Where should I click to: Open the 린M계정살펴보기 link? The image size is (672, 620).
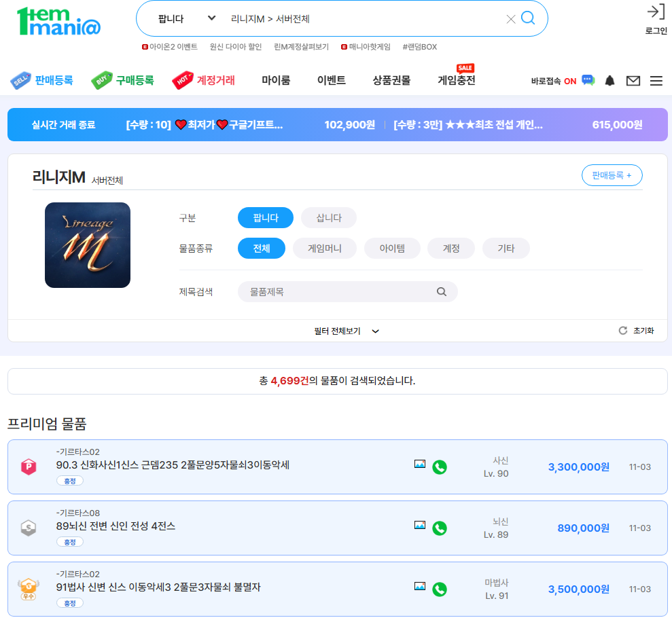301,47
